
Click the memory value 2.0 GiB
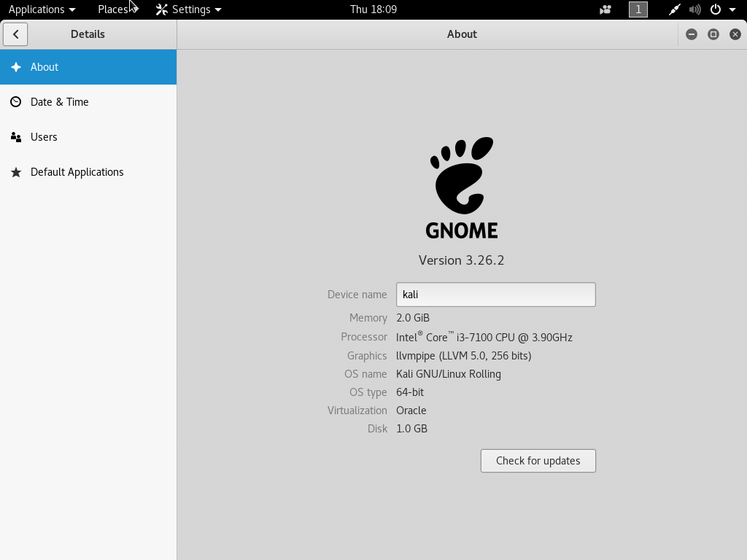click(x=413, y=318)
